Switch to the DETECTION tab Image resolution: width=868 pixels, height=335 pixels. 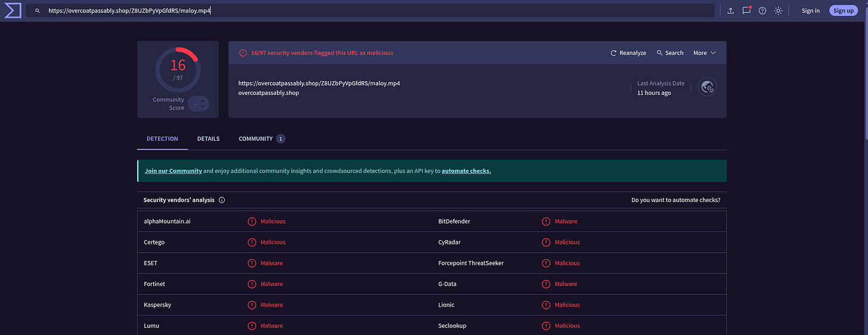[x=162, y=138]
